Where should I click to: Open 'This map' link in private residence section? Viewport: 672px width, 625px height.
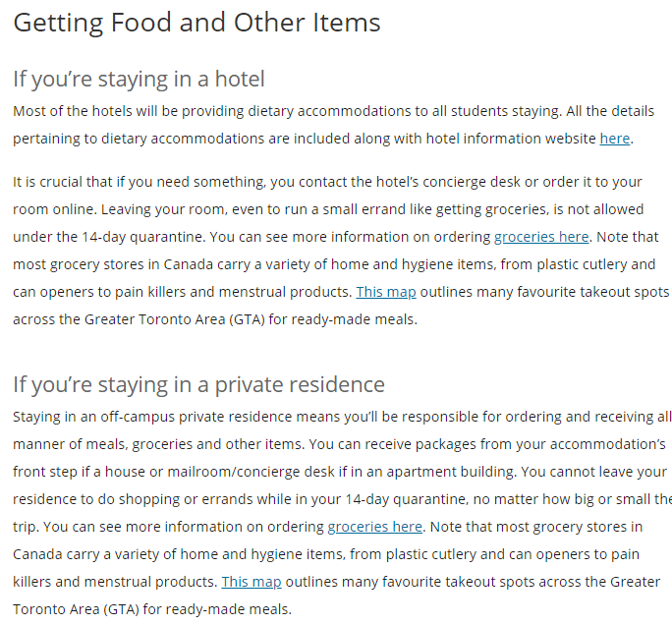(x=252, y=582)
